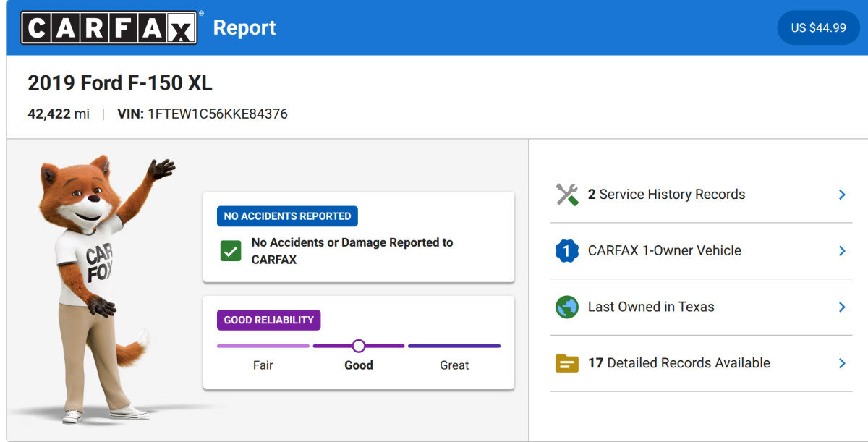Viewport: 868px width, 442px height.
Task: Expand the 17 Detailed Records chevron arrow
Action: (x=842, y=363)
